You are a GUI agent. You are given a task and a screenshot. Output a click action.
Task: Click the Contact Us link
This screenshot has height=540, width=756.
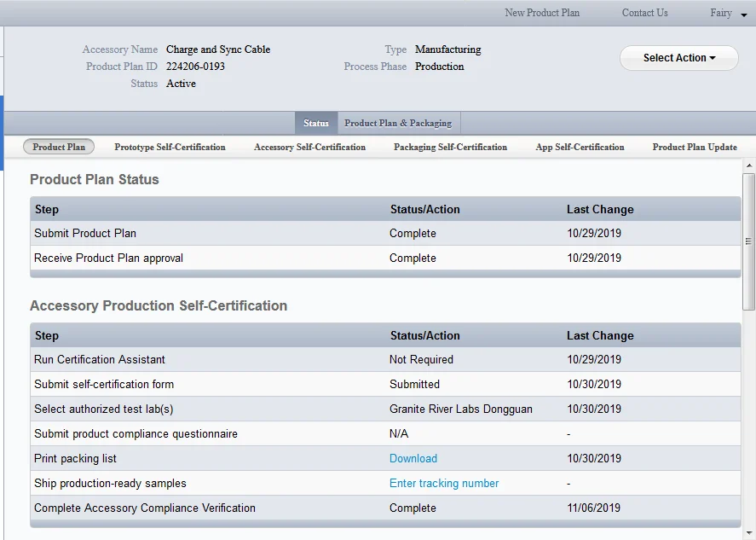coord(644,13)
